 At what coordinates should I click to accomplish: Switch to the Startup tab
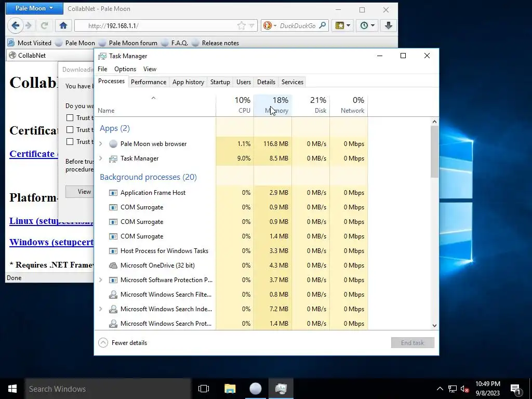pyautogui.click(x=220, y=82)
